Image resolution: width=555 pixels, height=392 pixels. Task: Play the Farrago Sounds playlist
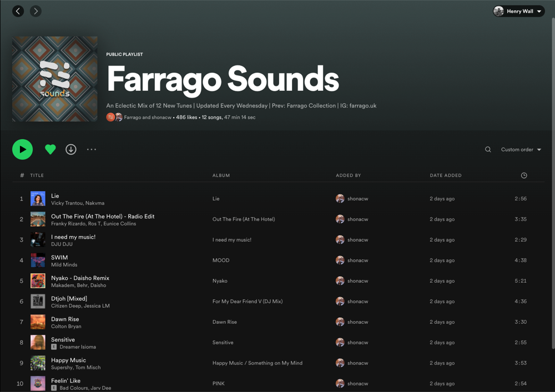pos(22,149)
